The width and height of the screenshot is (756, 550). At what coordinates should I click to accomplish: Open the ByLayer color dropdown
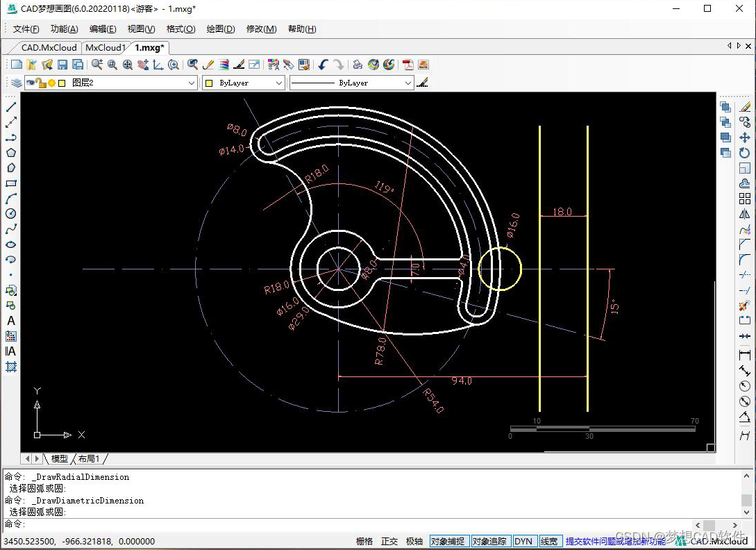coord(244,83)
